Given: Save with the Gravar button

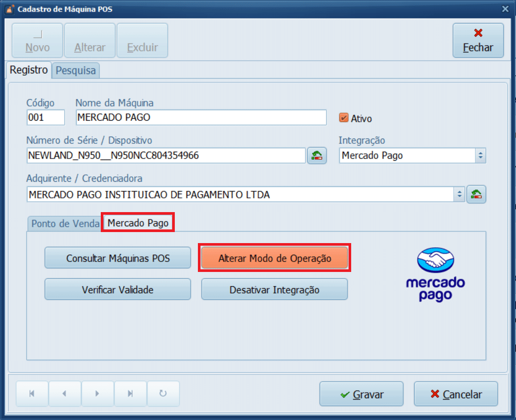Looking at the screenshot, I should click(x=361, y=394).
